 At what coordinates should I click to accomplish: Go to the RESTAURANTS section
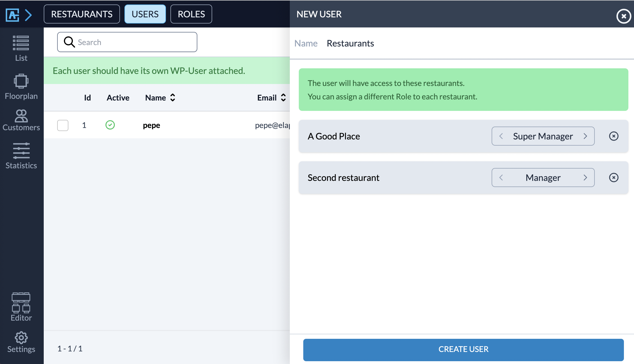coord(82,14)
